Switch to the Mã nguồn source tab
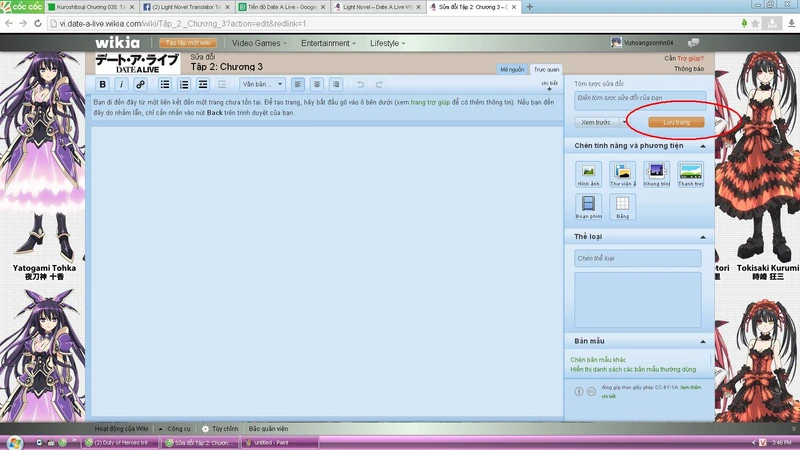The image size is (800, 450). 512,70
